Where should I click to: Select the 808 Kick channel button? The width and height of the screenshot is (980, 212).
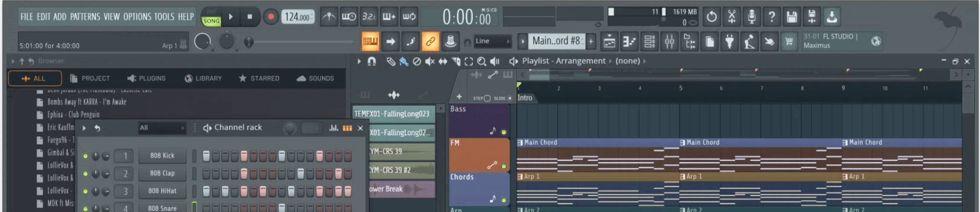click(162, 156)
